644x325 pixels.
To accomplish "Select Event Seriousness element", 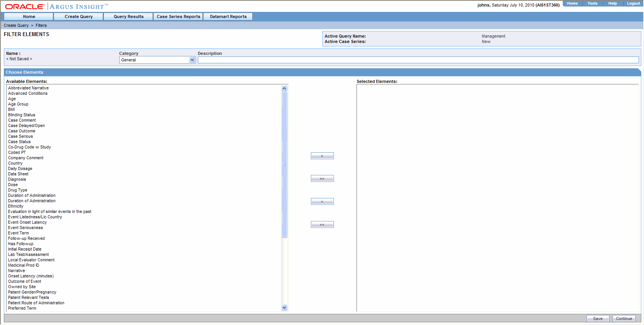I will coord(25,228).
